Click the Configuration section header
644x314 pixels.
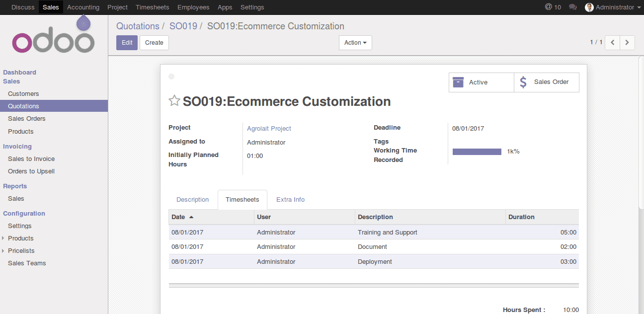click(x=24, y=214)
